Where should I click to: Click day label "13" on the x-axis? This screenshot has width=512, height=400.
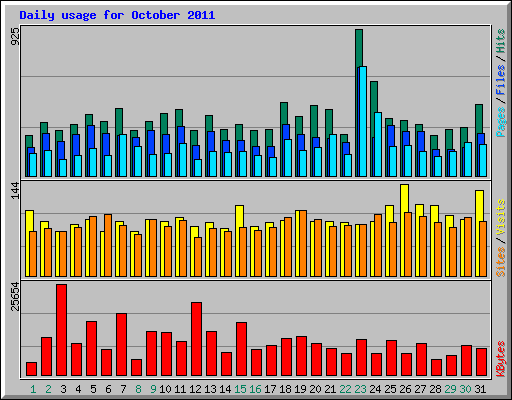coord(210,389)
